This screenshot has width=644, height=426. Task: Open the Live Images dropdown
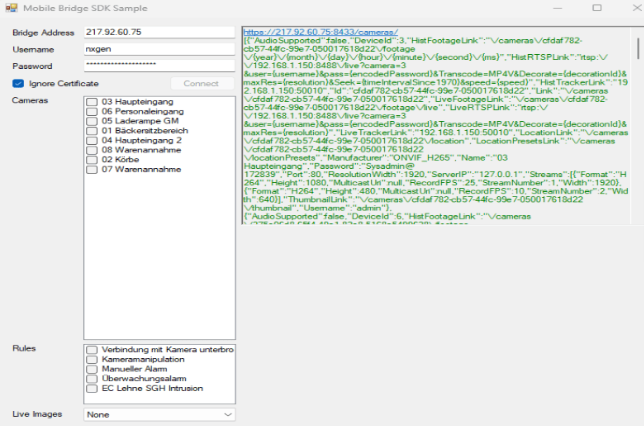(159, 414)
